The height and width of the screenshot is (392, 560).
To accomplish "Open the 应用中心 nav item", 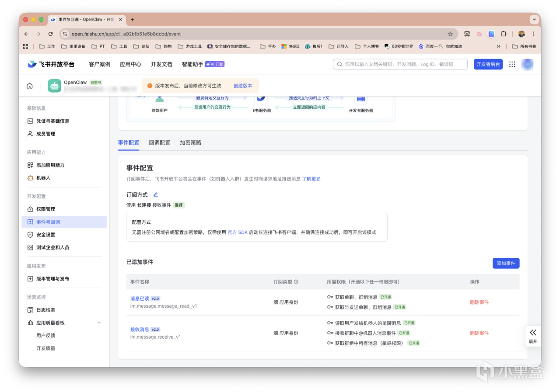I will pyautogui.click(x=130, y=64).
